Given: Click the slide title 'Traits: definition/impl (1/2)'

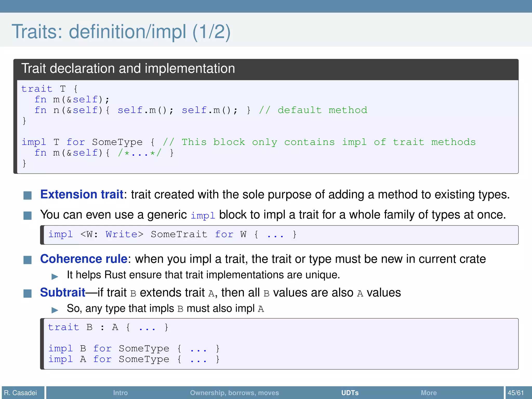Looking at the screenshot, I should click(x=121, y=32).
